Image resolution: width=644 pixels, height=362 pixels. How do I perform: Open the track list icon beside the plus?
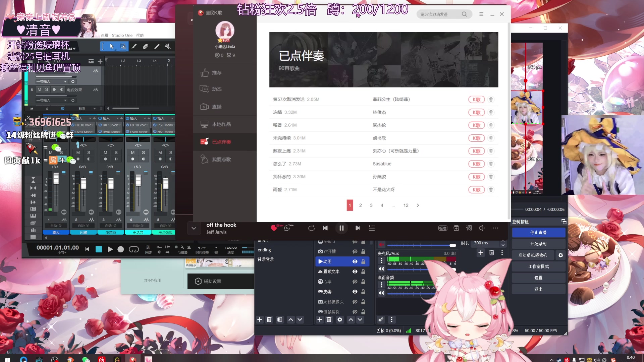[91, 61]
